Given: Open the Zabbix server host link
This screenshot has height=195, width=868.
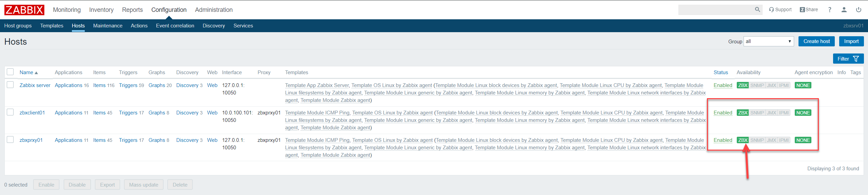Looking at the screenshot, I should [35, 85].
